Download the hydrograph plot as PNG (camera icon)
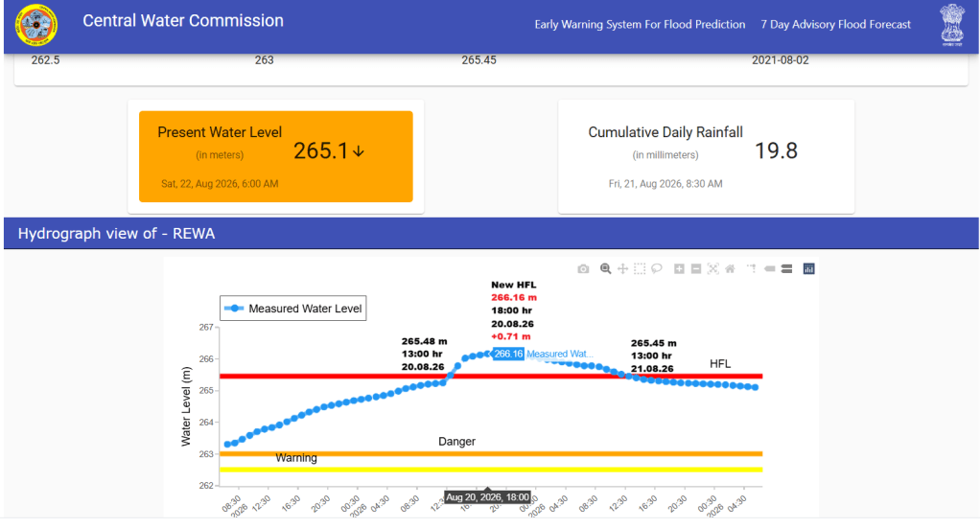 [583, 268]
